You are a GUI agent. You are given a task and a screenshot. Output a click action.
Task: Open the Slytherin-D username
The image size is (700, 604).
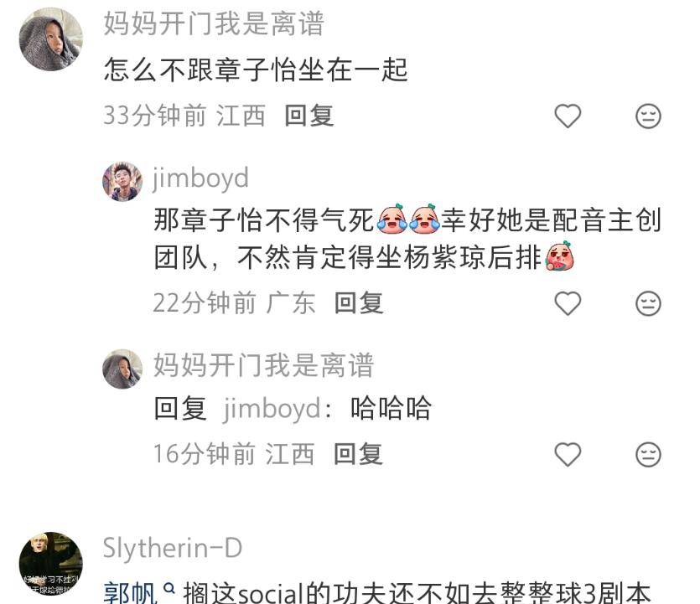(x=173, y=548)
